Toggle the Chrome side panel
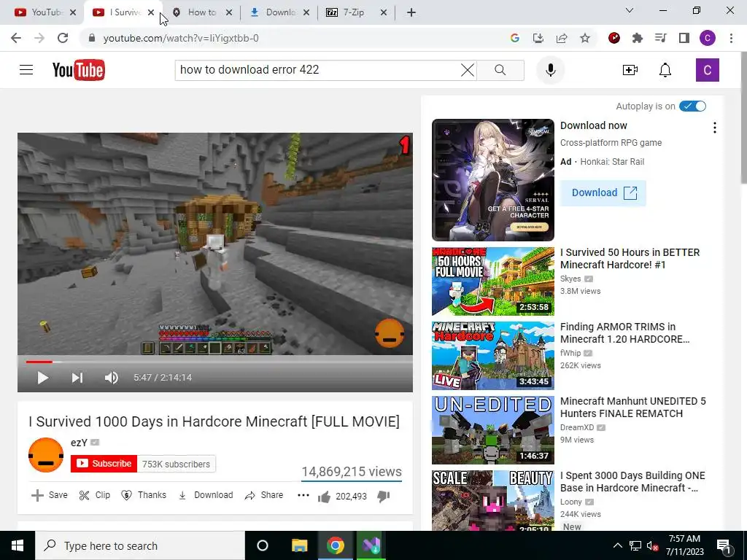Viewport: 747px width, 560px height. tap(684, 38)
